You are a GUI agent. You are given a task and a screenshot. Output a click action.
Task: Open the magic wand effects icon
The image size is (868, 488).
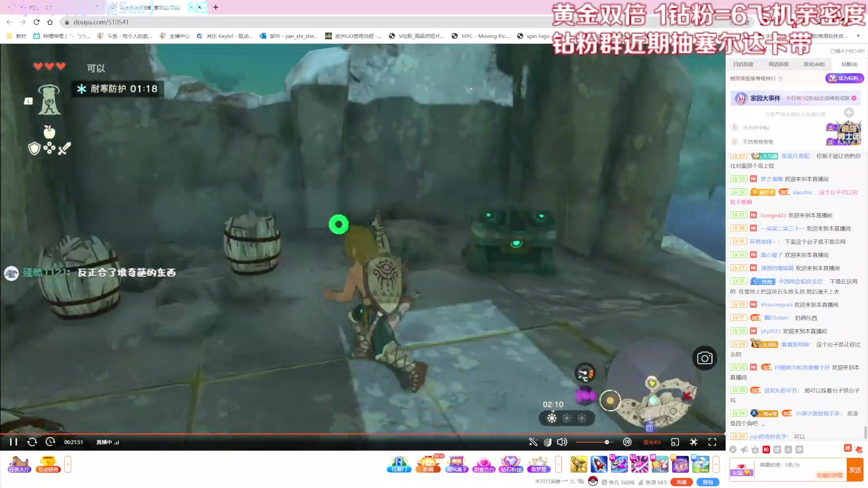point(533,442)
